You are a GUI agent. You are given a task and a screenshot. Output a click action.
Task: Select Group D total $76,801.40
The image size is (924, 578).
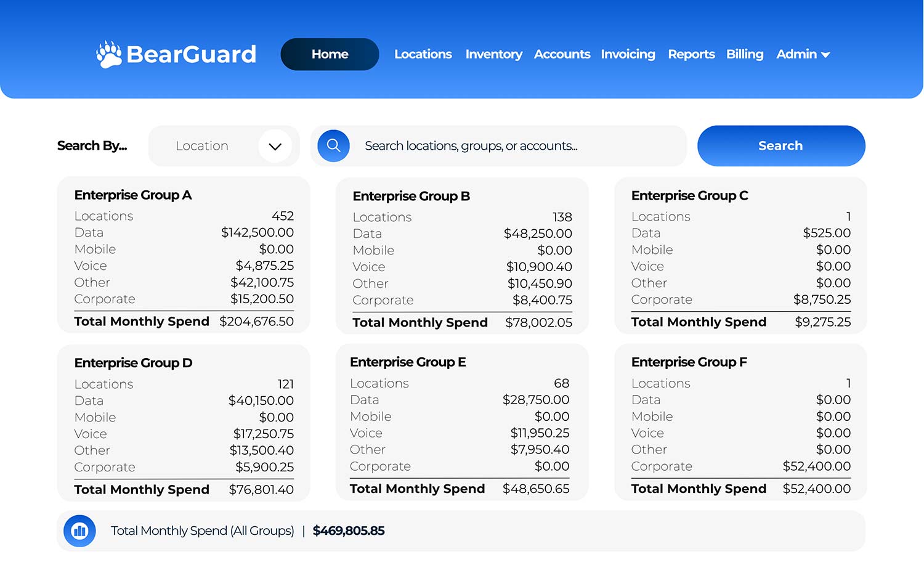click(x=261, y=490)
